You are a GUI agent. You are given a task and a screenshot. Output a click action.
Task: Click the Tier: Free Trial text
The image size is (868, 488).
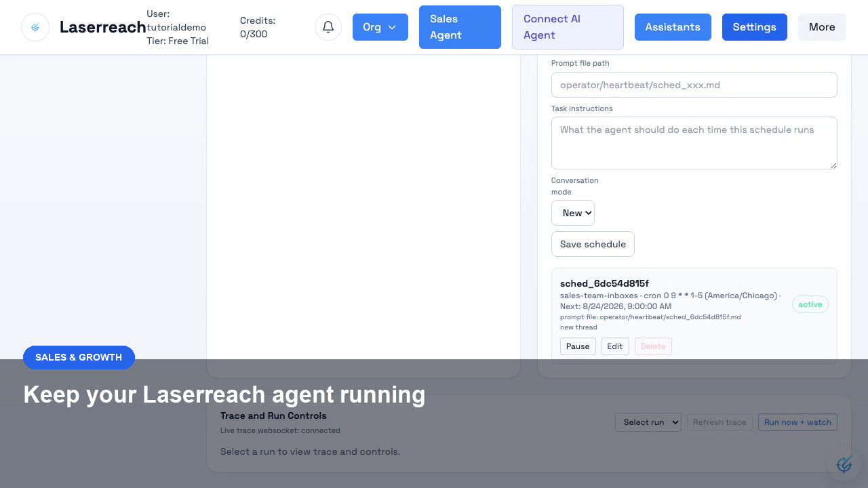point(178,41)
